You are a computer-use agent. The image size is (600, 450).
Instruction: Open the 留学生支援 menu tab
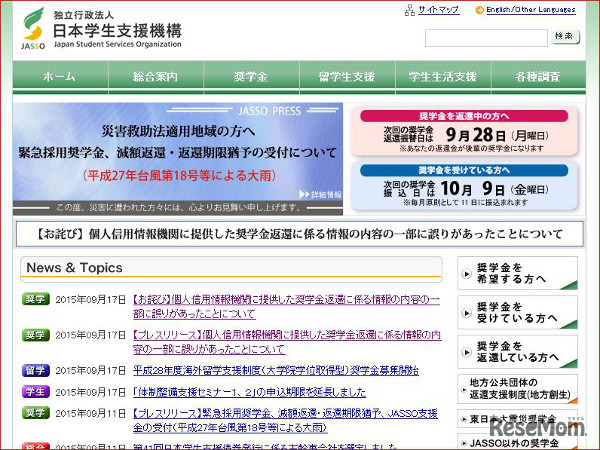click(347, 77)
